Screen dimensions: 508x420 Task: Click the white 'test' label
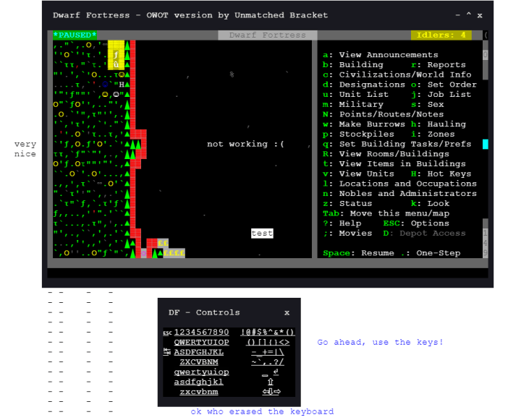pos(262,233)
